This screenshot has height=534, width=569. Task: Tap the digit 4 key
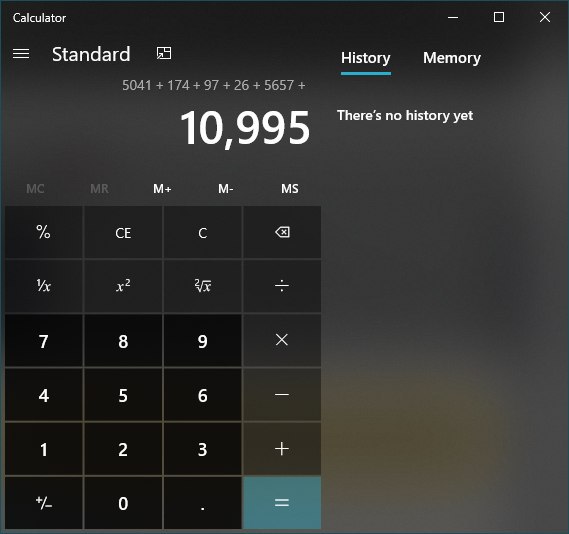click(x=44, y=394)
